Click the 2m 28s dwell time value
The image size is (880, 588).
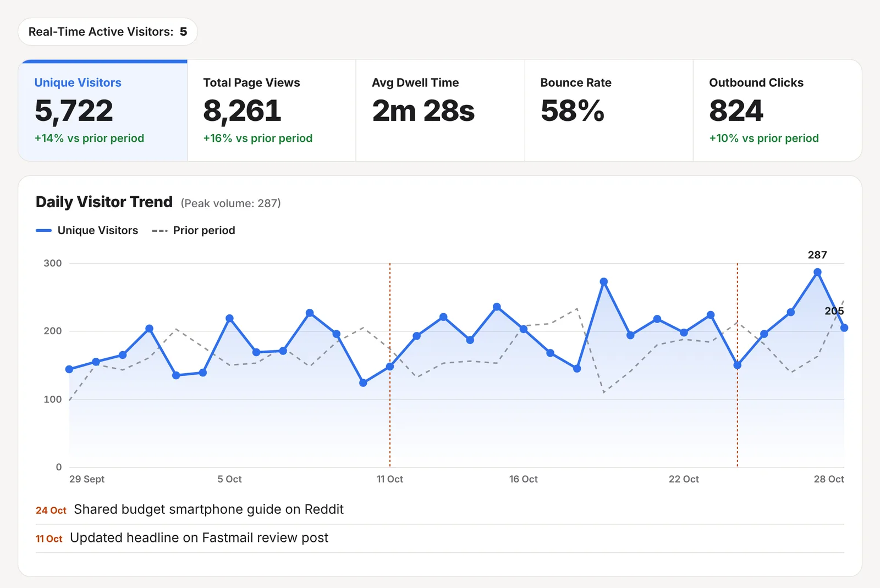tap(423, 111)
